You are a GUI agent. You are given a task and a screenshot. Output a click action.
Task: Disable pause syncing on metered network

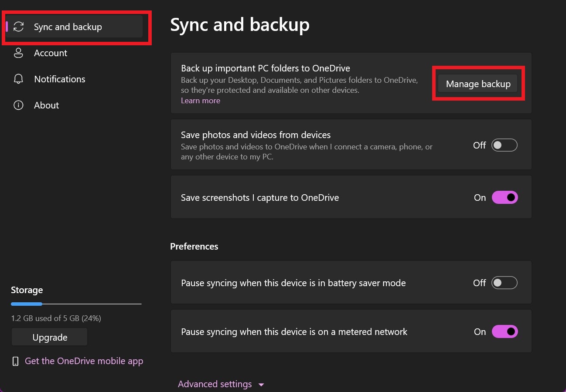pos(505,332)
